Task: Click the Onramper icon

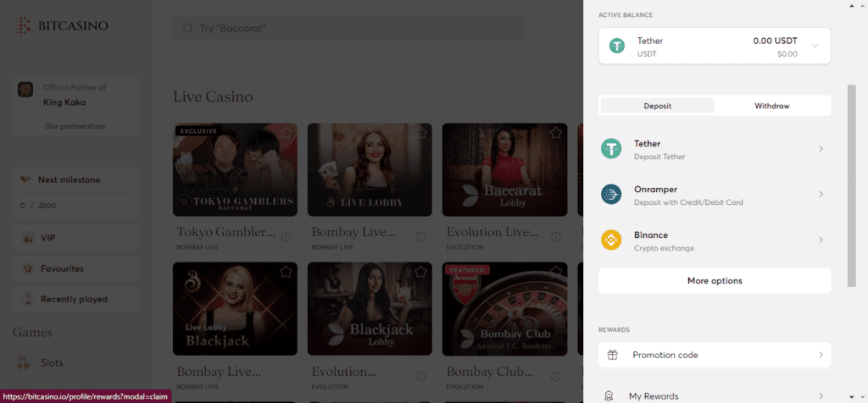Action: [x=611, y=195]
